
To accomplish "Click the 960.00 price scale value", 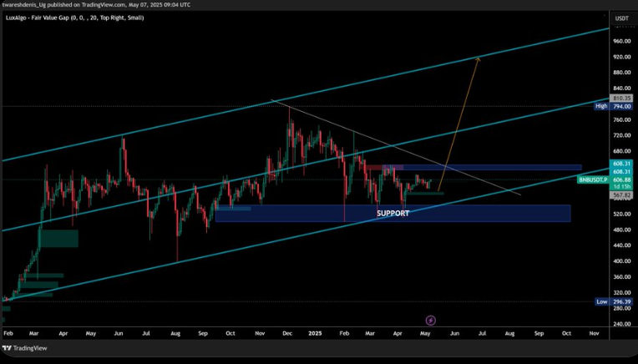I will (x=622, y=42).
